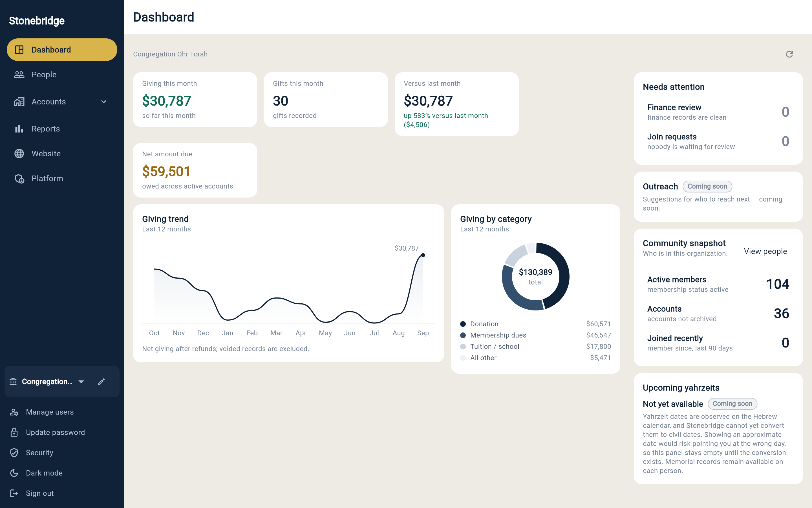Click the Reports bar chart icon
The width and height of the screenshot is (812, 508).
coord(19,129)
